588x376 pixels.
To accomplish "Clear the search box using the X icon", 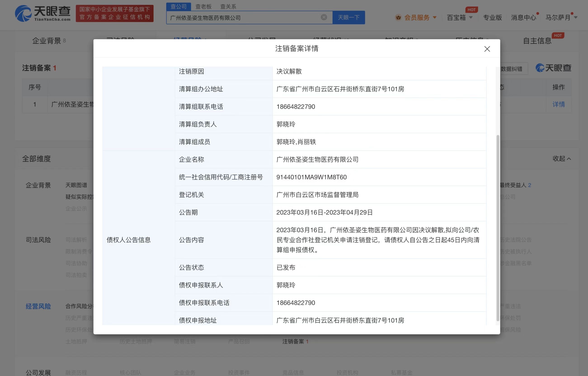I will [324, 17].
